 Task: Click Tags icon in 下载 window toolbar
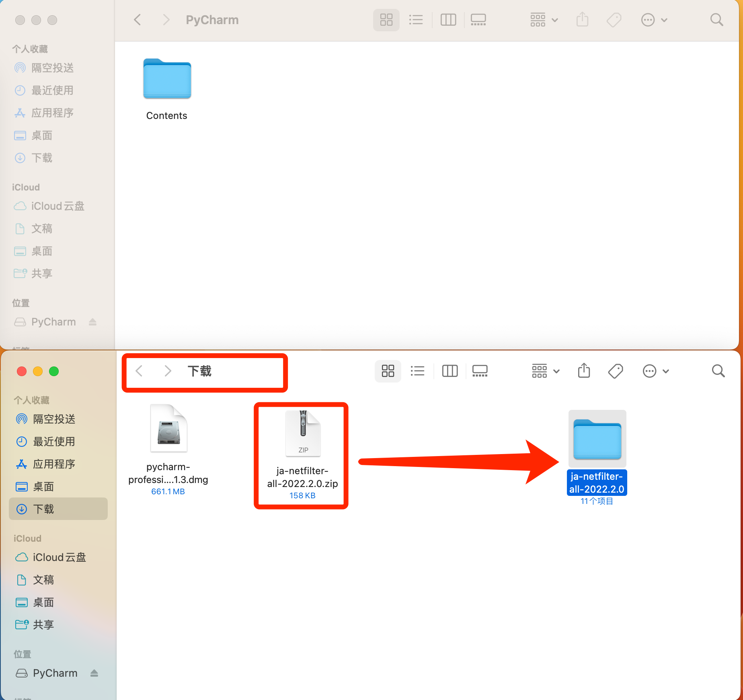coord(616,371)
